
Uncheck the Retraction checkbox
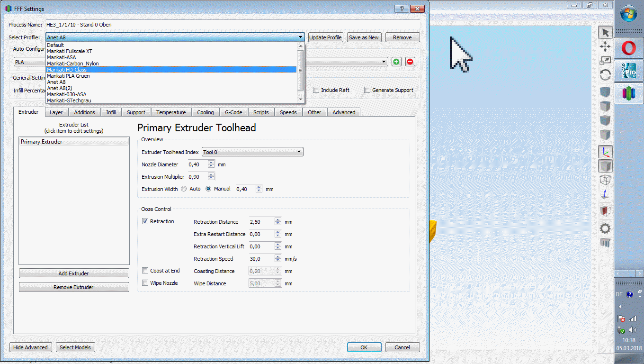(145, 221)
